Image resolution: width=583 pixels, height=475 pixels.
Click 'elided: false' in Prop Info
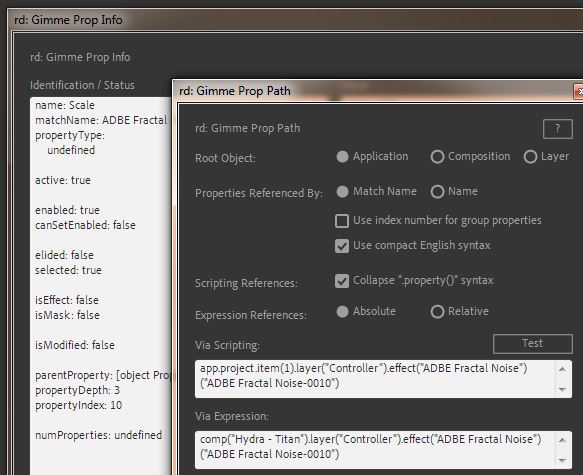pos(64,255)
